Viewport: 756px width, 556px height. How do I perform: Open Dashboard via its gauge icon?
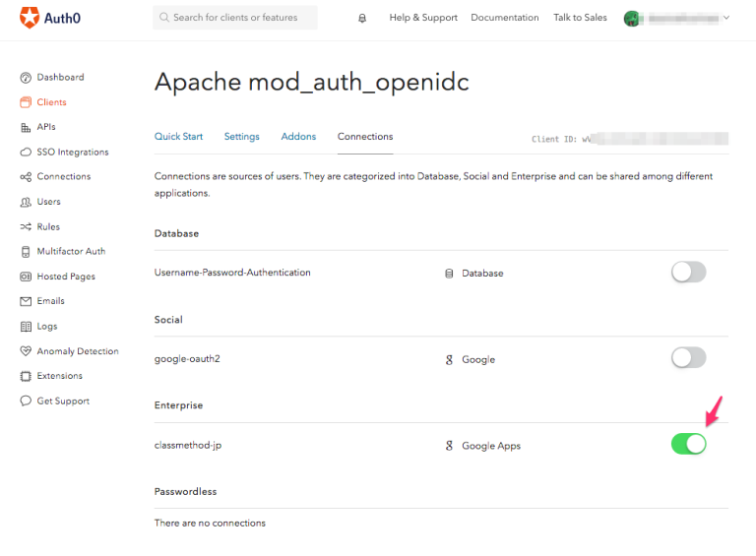[x=26, y=78]
